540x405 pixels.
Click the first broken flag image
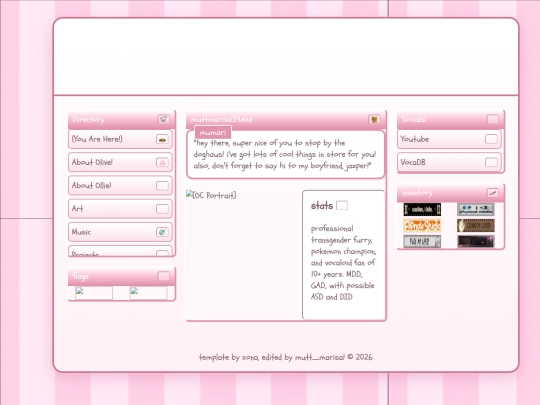pos(94,293)
